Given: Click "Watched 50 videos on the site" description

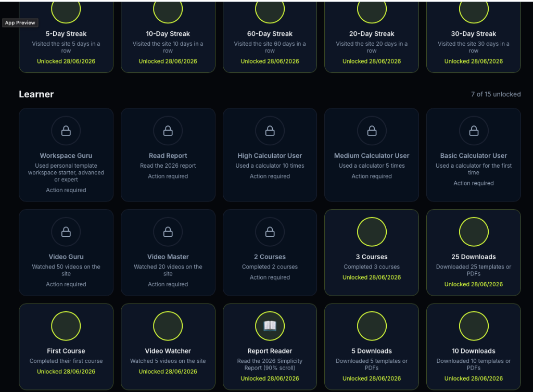Looking at the screenshot, I should [66, 270].
